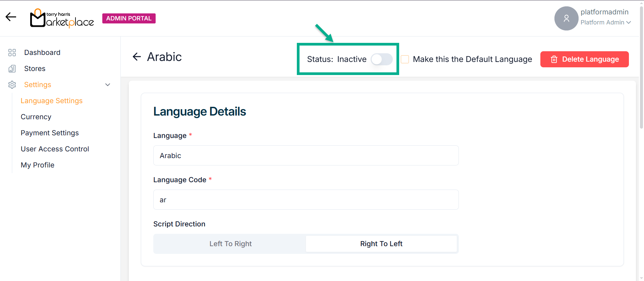Navigate to User Access Control

point(55,149)
